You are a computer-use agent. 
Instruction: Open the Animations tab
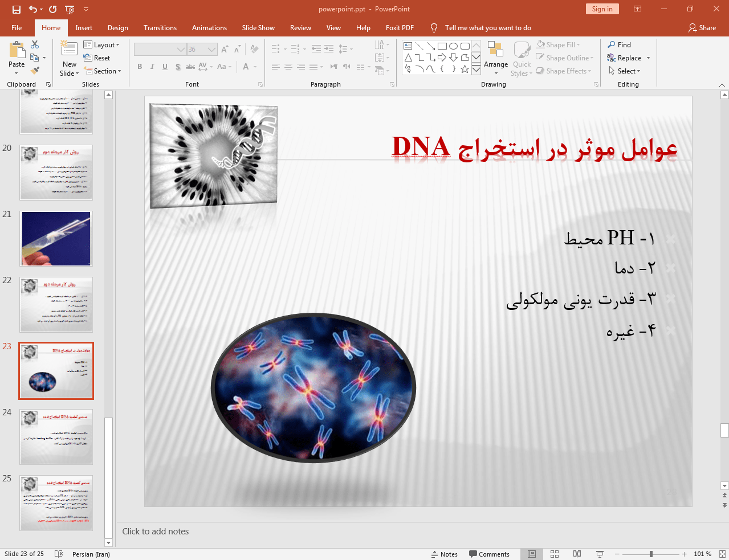pyautogui.click(x=209, y=27)
